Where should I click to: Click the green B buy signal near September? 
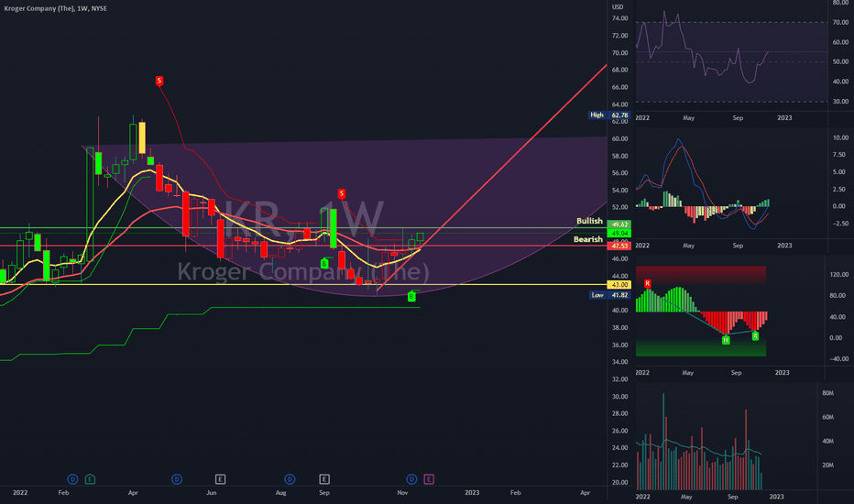(x=324, y=264)
